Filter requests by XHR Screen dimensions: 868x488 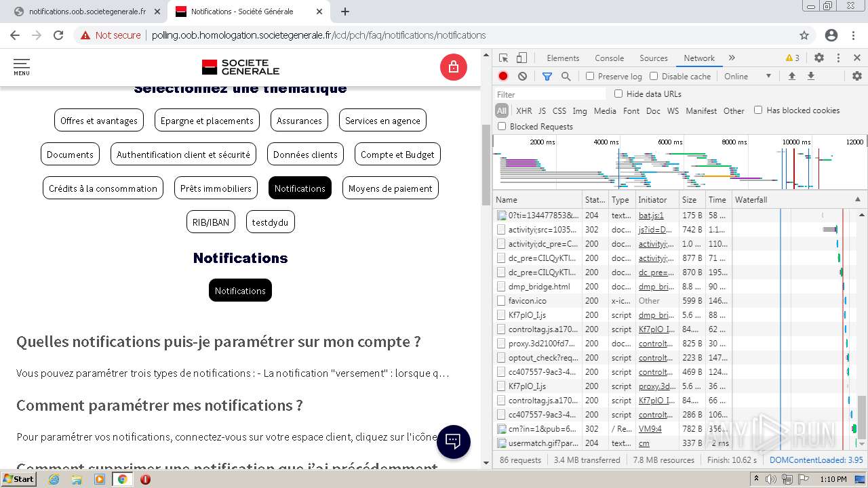pos(524,110)
